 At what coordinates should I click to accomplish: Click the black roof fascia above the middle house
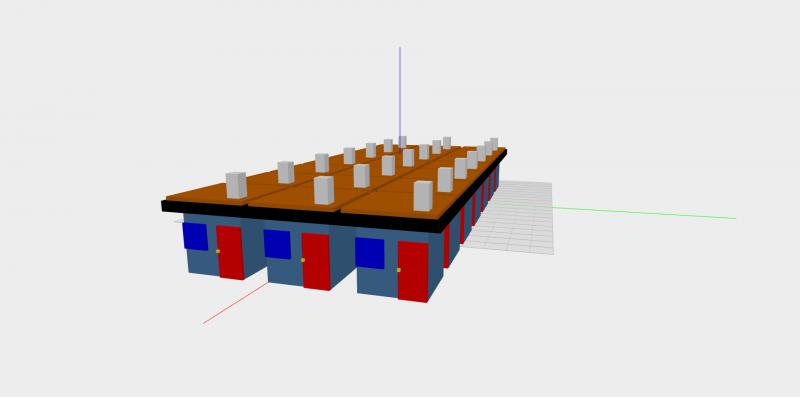pos(295,214)
